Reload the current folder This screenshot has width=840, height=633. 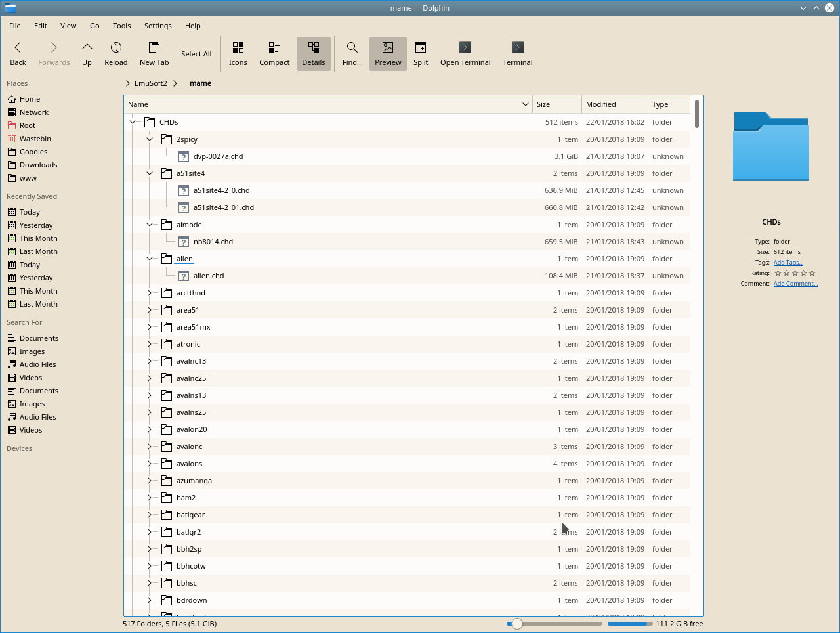tap(115, 53)
